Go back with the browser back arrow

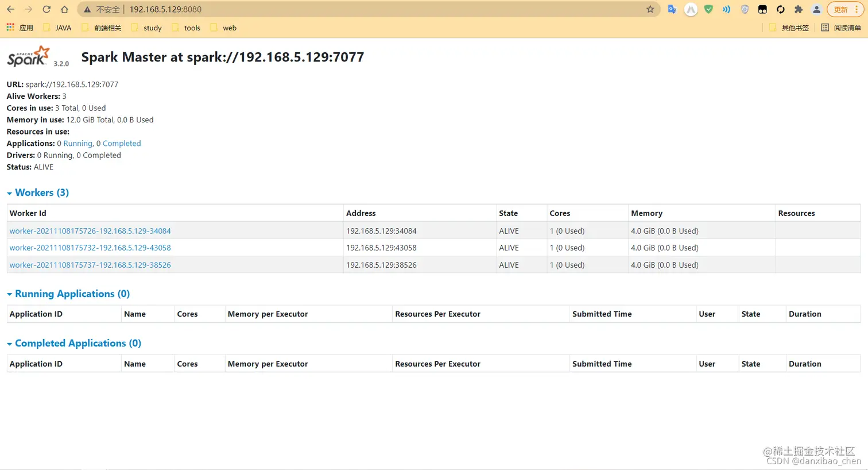(10, 9)
